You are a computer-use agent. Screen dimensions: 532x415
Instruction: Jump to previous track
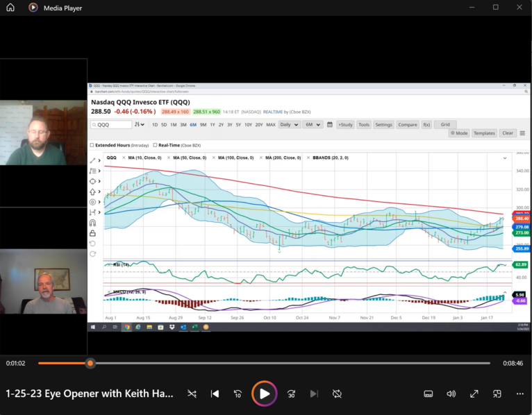click(x=215, y=393)
